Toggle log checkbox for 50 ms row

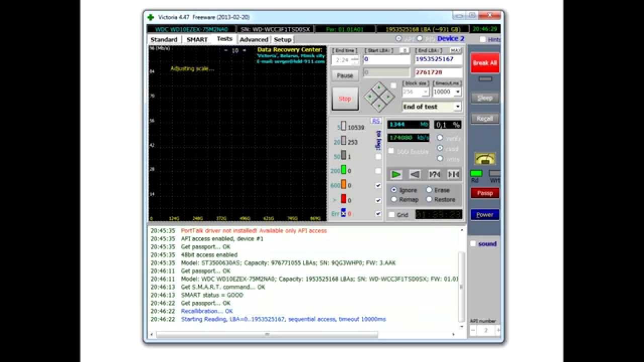click(378, 156)
